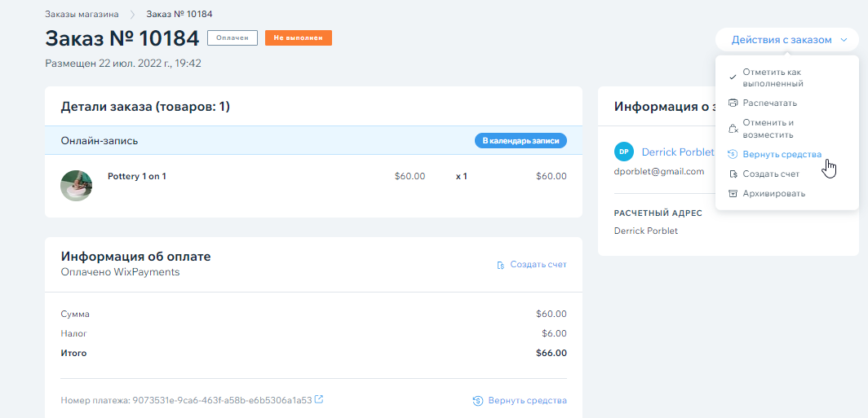Click the email dporblet@gmail.com
Viewport: 868px width, 418px height.
point(658,172)
